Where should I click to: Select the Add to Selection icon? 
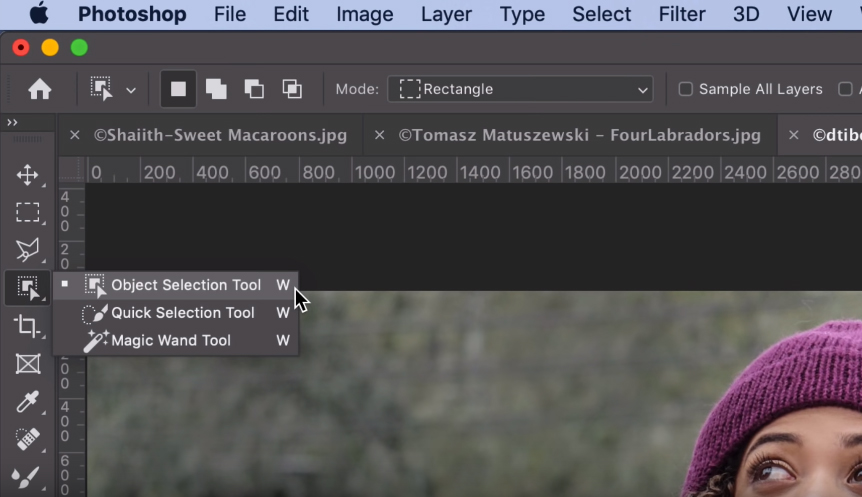[x=216, y=89]
